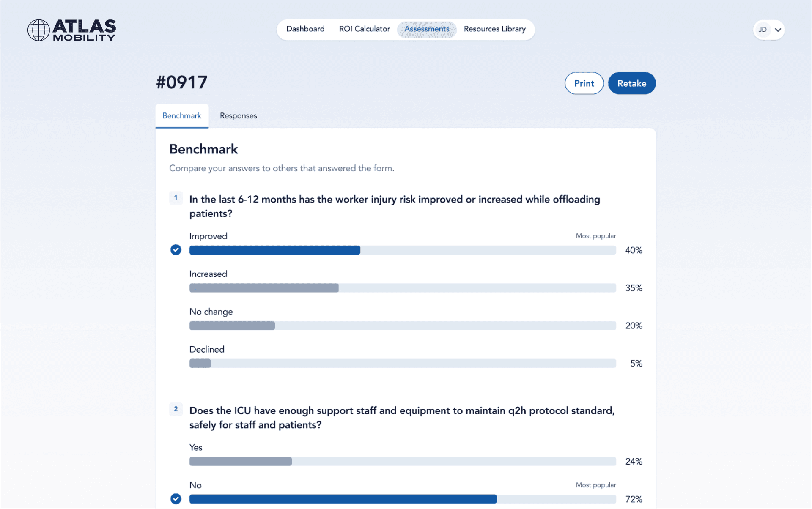Click the checkmark beside No answer
This screenshot has height=509, width=812.
pos(176,499)
